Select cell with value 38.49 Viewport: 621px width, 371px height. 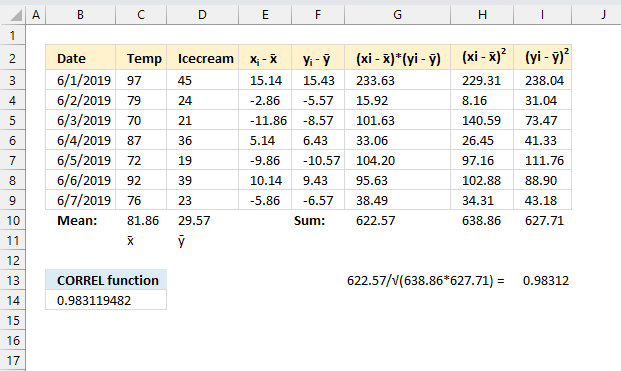[398, 200]
